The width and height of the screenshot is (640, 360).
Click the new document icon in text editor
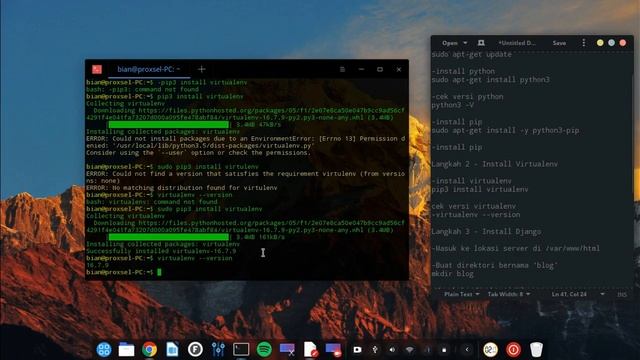481,43
